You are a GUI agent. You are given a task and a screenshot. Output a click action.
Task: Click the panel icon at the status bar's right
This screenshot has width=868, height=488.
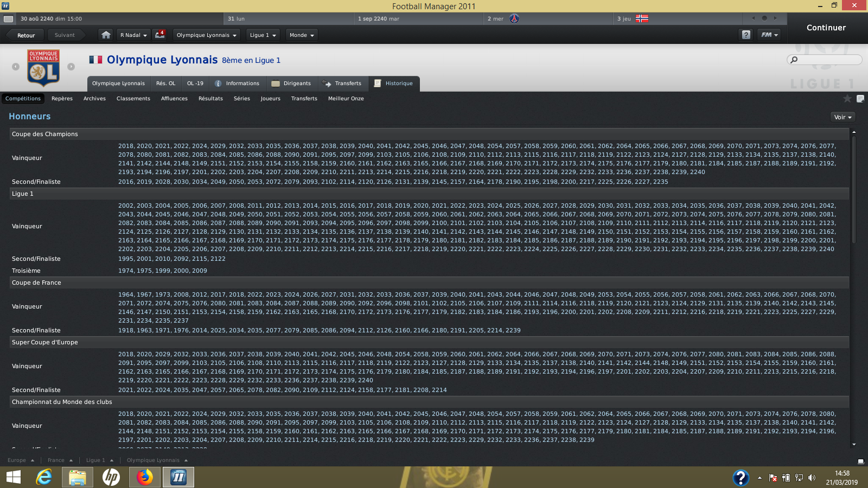tap(860, 461)
